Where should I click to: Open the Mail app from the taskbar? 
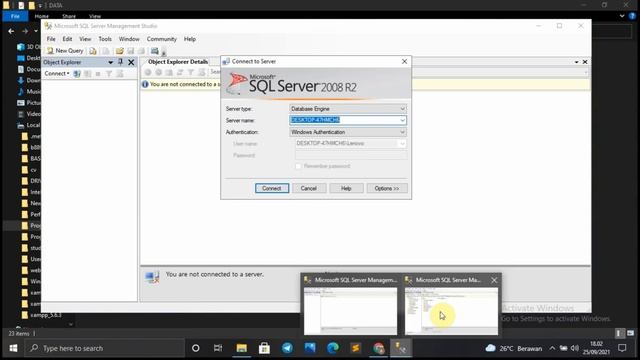click(x=310, y=348)
